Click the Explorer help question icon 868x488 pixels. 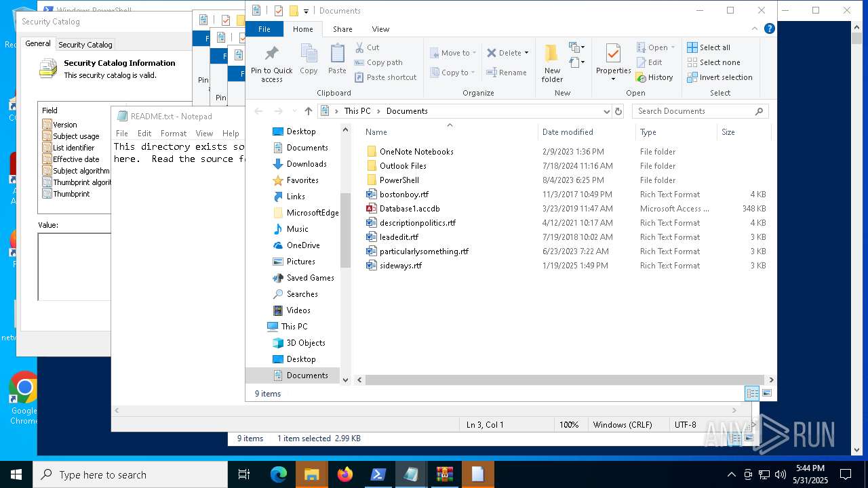point(769,29)
